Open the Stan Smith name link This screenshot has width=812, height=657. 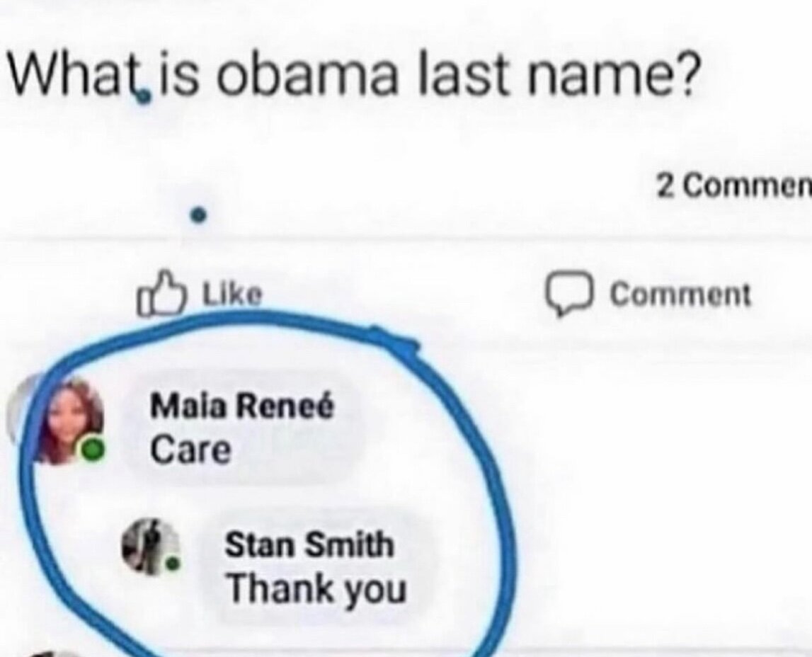tap(309, 546)
